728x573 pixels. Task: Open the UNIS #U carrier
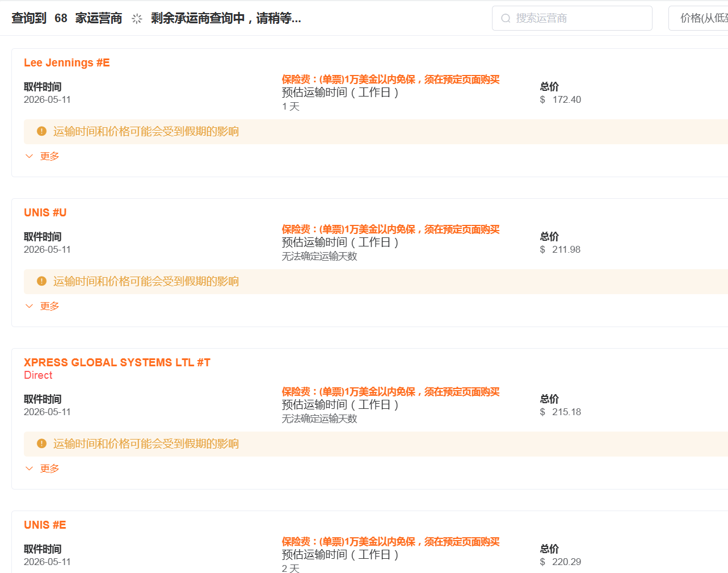pos(45,212)
